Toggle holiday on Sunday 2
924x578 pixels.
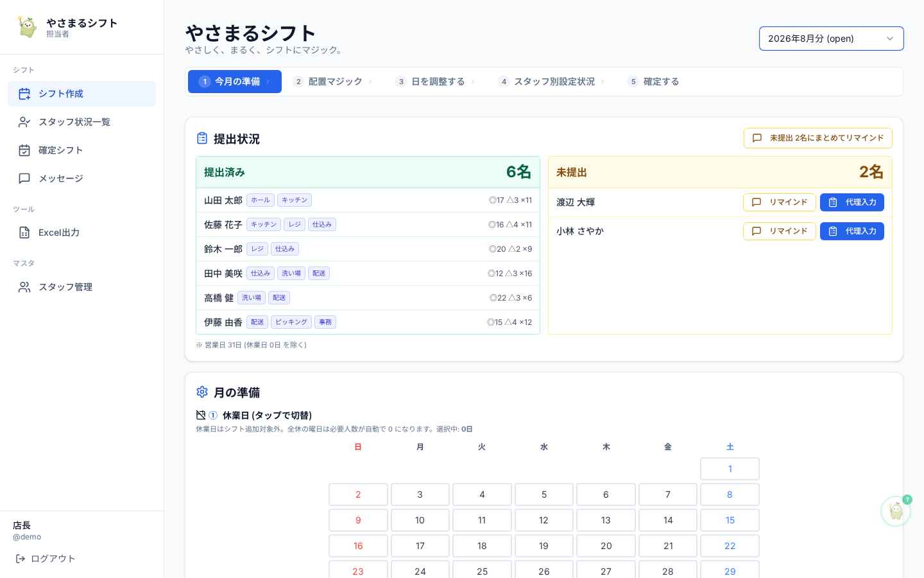(358, 495)
